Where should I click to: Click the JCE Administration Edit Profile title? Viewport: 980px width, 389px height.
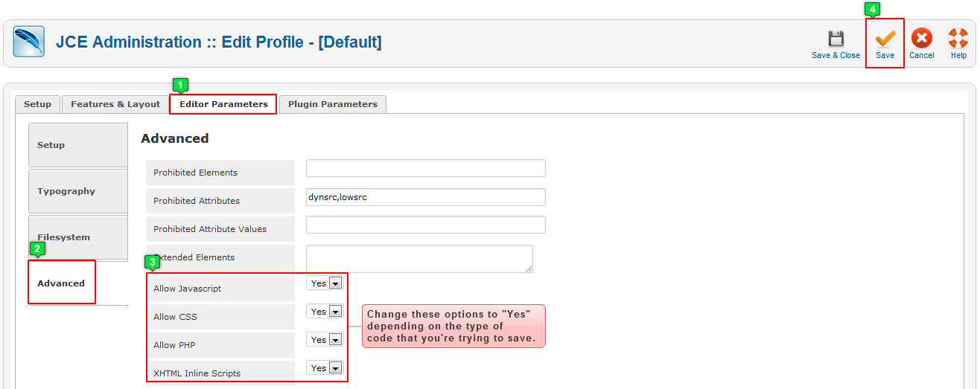(x=219, y=42)
